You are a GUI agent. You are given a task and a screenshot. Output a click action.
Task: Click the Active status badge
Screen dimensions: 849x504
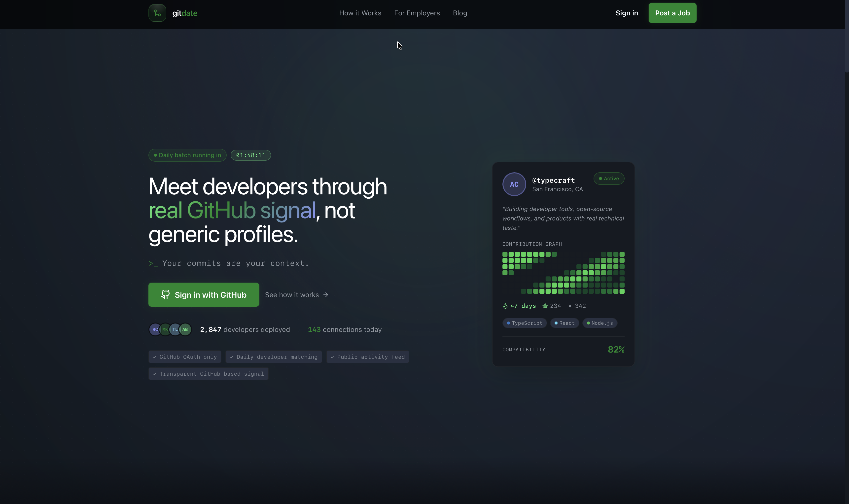(608, 179)
